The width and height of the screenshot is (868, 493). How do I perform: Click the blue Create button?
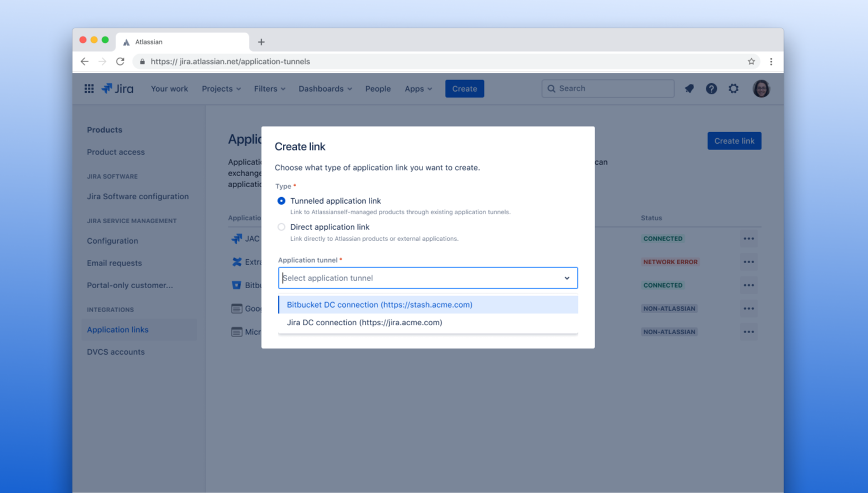[465, 89]
